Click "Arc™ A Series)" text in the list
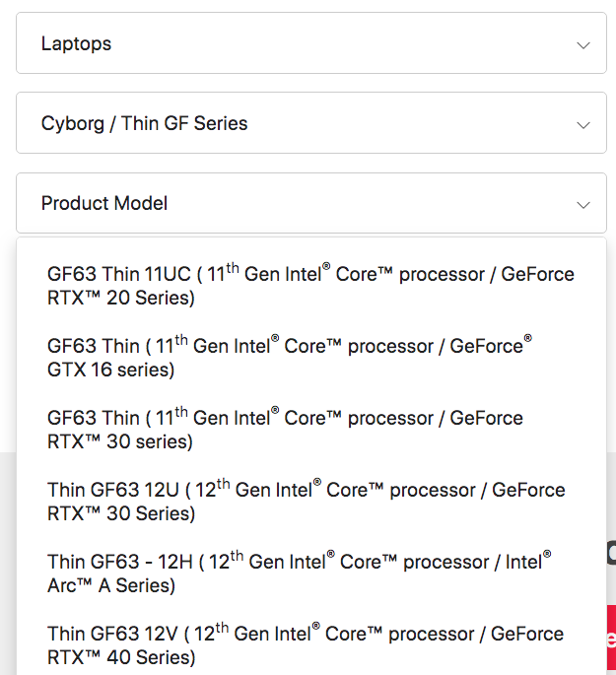 click(111, 585)
